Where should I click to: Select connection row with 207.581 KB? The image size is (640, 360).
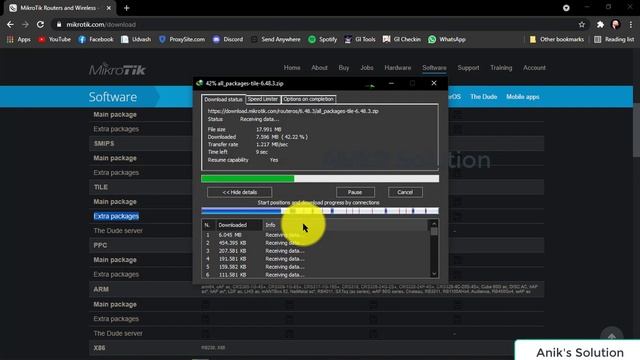coord(315,251)
